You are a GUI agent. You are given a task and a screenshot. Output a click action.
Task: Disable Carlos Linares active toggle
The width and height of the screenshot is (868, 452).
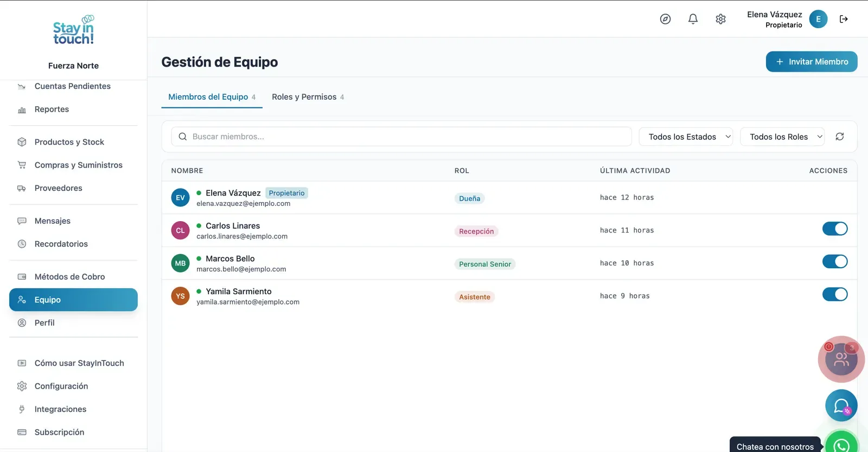click(835, 229)
